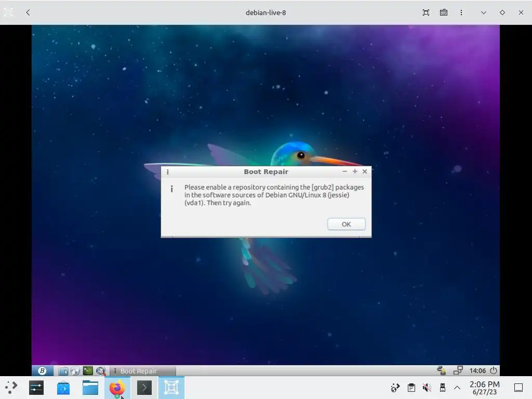Click the guest panel 14:06 clock

[477, 371]
